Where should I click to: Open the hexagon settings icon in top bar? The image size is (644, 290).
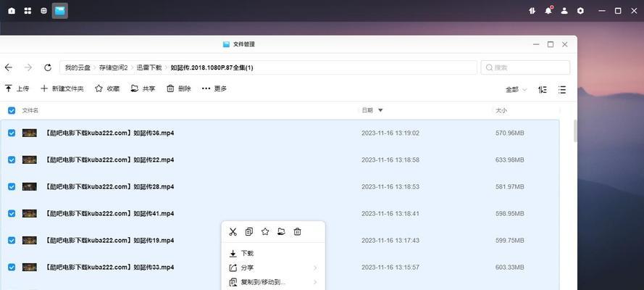point(580,11)
